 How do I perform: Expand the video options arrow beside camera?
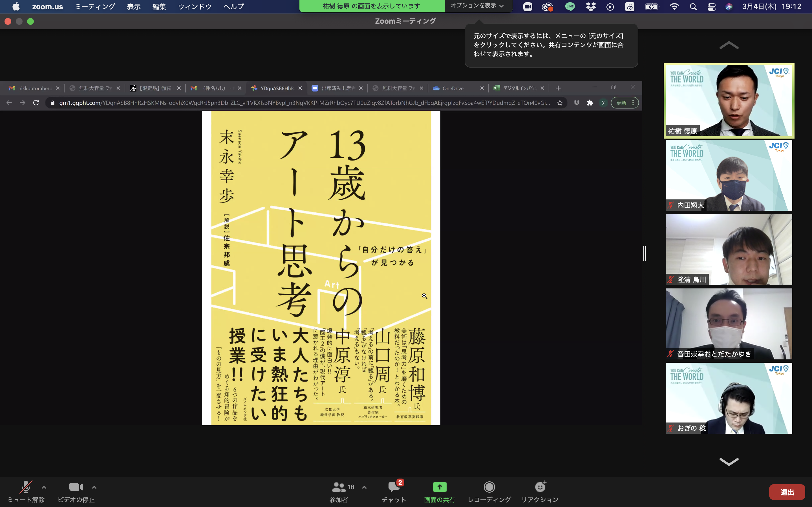94,488
